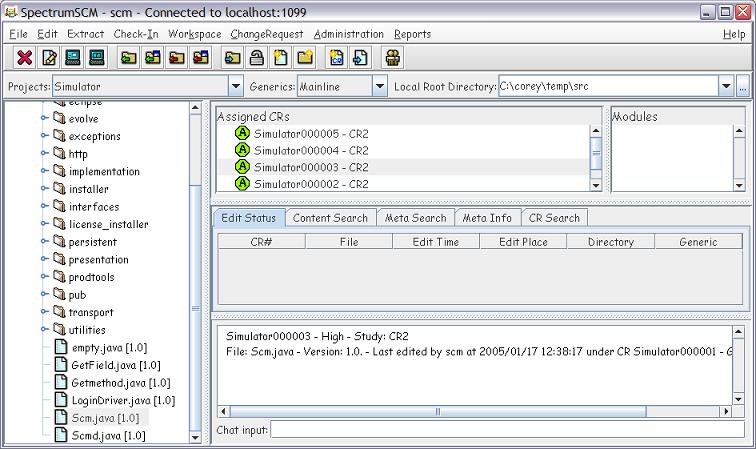
Task: Click the Assigned CRs scrollbar thumb
Action: pyautogui.click(x=596, y=153)
